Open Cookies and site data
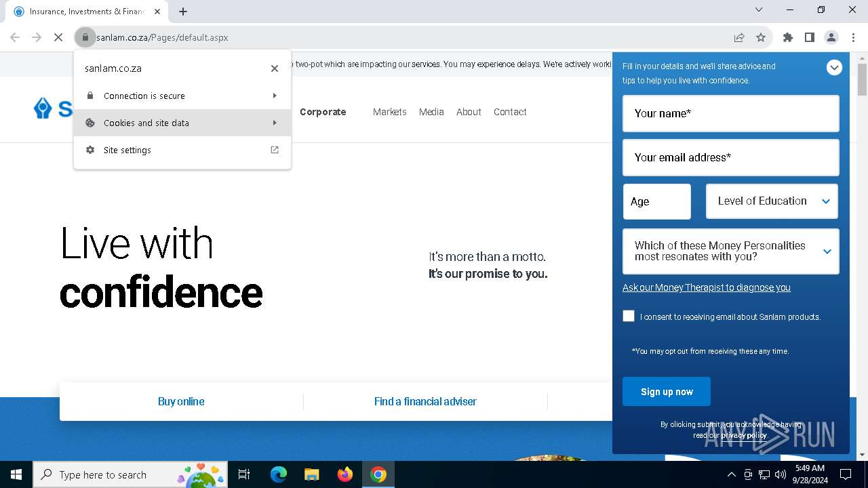This screenshot has height=488, width=868. (x=182, y=123)
